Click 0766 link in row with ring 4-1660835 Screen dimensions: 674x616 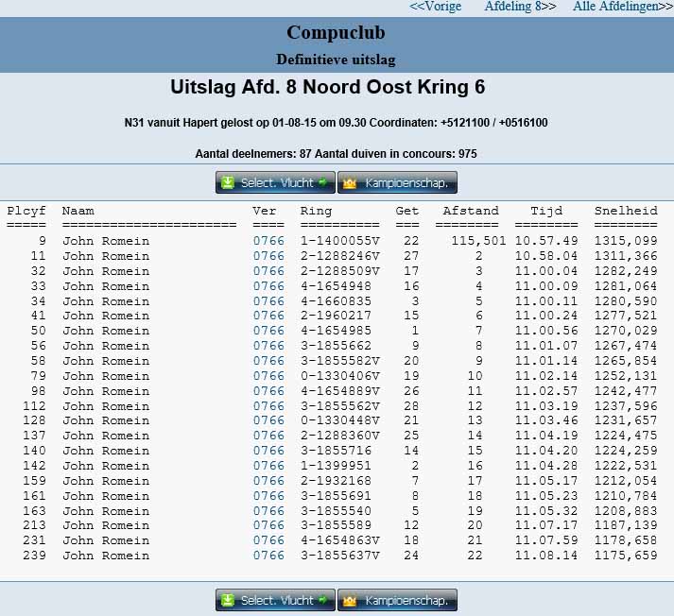click(x=268, y=301)
